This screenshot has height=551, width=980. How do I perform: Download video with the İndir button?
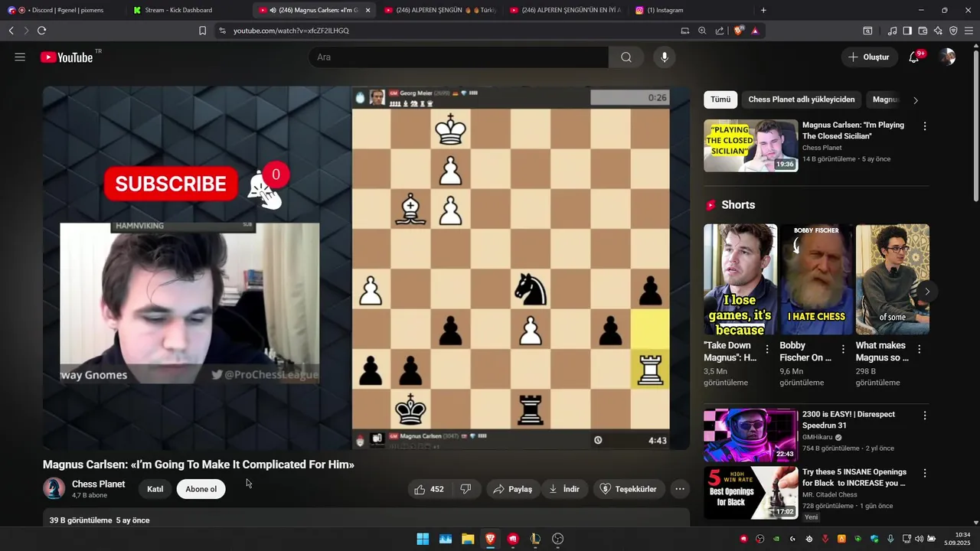564,489
